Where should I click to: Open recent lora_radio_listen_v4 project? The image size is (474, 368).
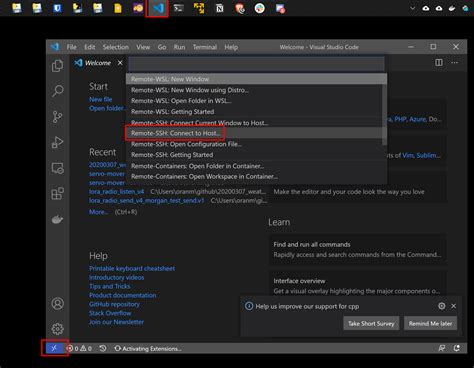[116, 192]
